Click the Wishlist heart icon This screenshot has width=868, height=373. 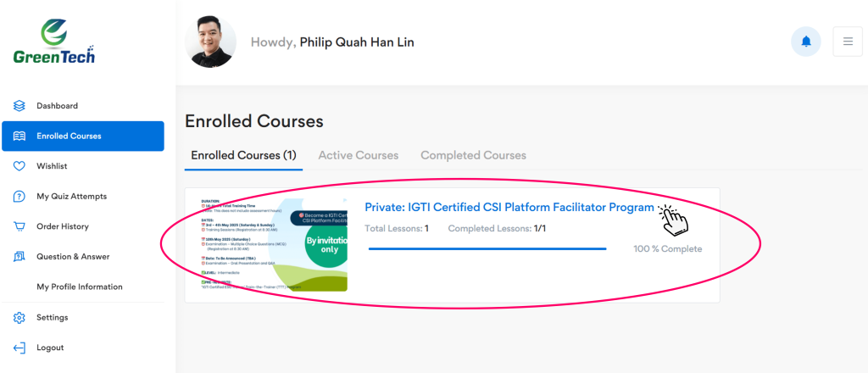[x=19, y=166]
